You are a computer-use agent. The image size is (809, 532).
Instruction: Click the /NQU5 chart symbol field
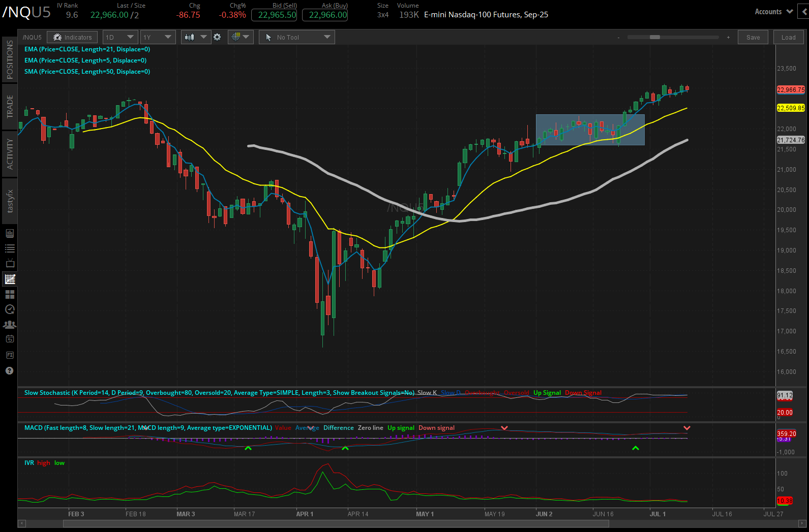point(32,37)
